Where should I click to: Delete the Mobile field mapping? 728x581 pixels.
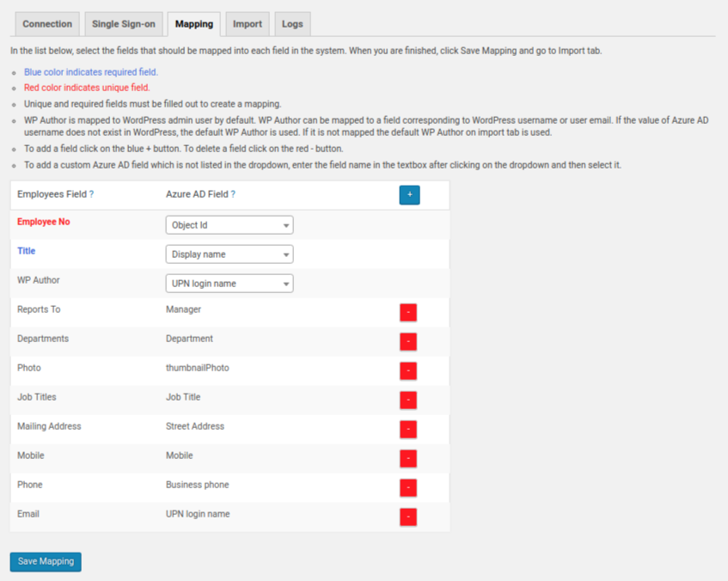(x=408, y=459)
